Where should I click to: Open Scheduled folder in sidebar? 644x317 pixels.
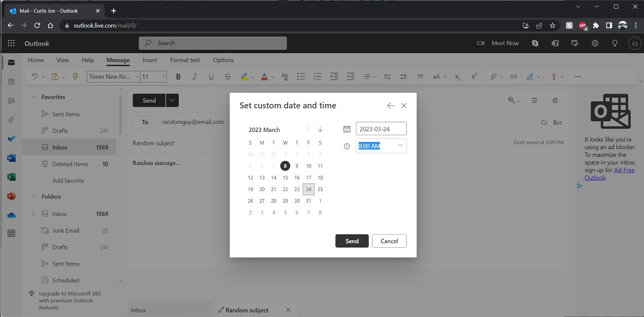pyautogui.click(x=65, y=281)
